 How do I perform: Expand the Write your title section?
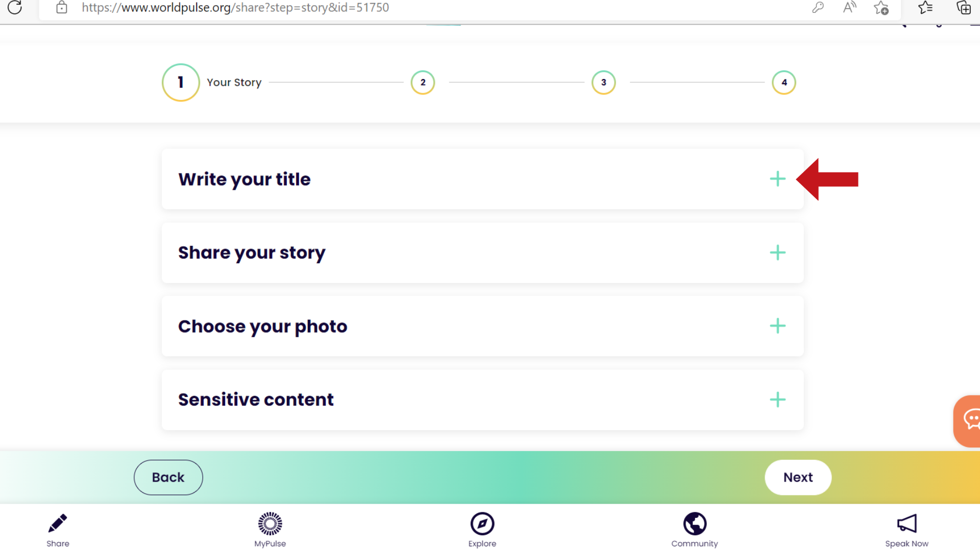777,179
